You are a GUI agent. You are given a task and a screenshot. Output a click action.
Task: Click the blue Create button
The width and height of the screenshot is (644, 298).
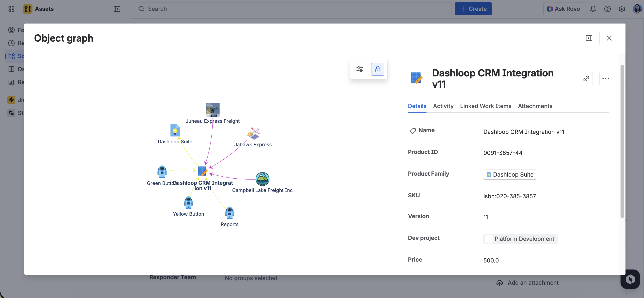[x=473, y=9]
